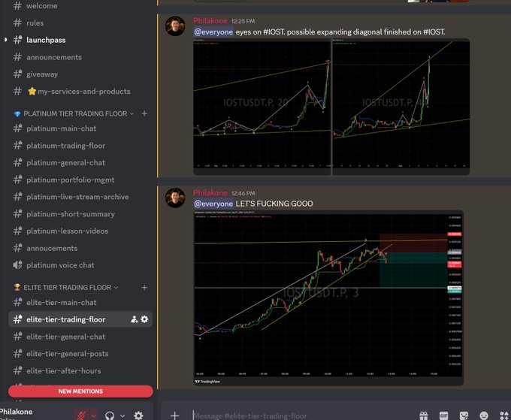Screen dimensions: 511x420
Task: Click @everyone mention in IOST message
Action: click(213, 32)
